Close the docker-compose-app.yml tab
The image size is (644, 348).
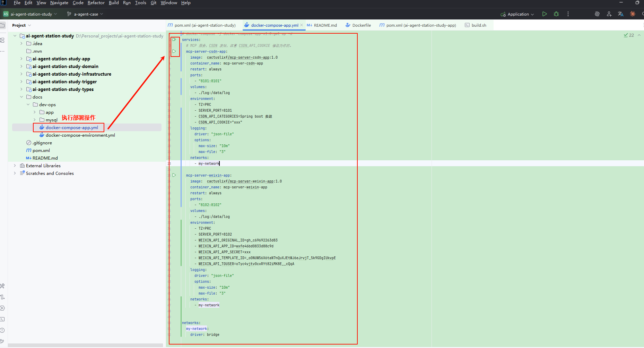[302, 25]
